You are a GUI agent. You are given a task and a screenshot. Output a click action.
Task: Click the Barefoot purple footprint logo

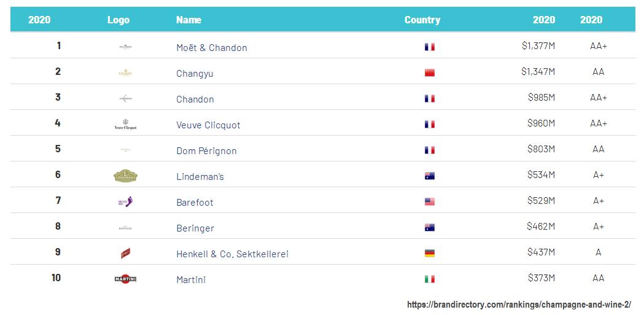coord(125,202)
